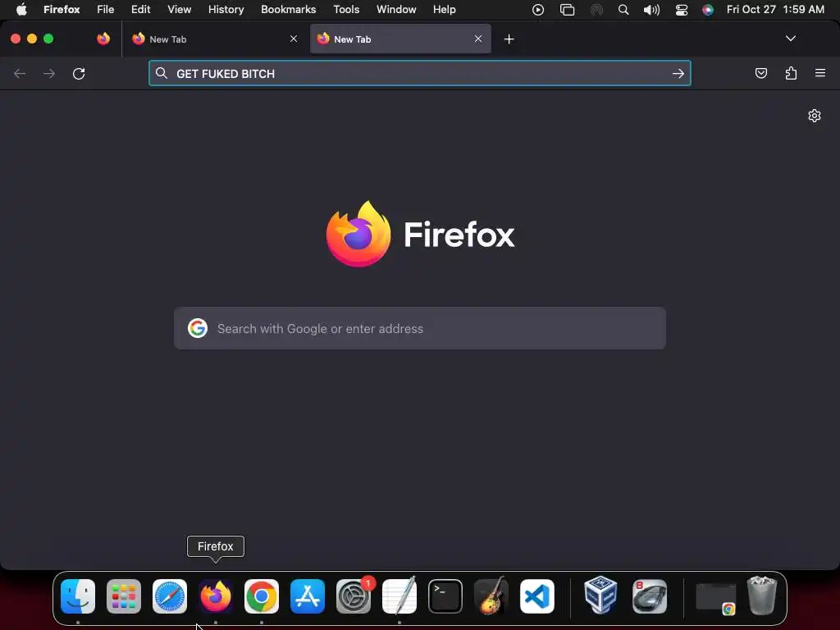Image resolution: width=840 pixels, height=630 pixels.
Task: Open Finder from the Dock
Action: pos(78,596)
